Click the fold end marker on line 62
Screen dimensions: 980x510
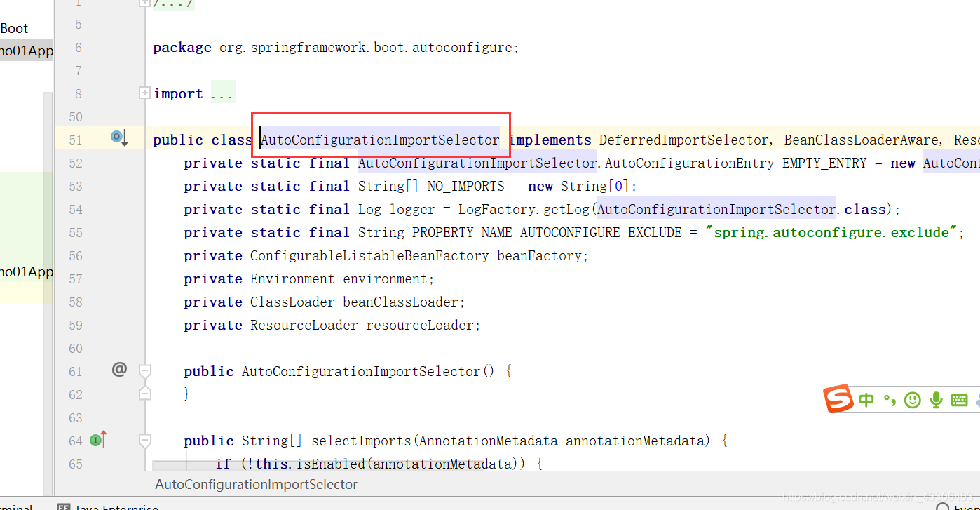145,393
